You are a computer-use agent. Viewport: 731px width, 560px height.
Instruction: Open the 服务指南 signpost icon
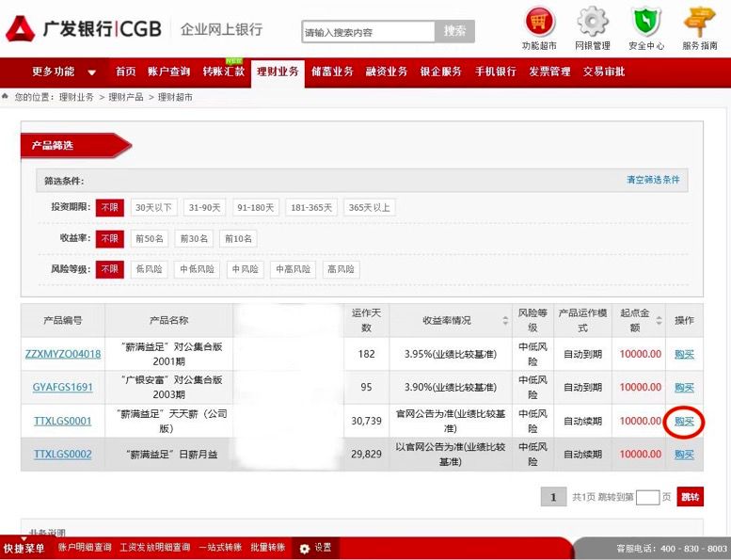click(x=699, y=21)
